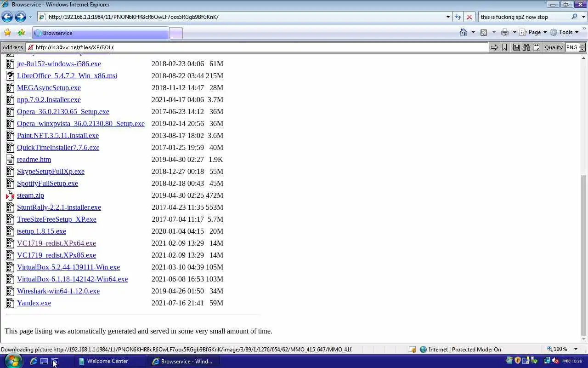Click the Internet Protected Mode zone indicator
The height and width of the screenshot is (368, 588).
click(460, 350)
